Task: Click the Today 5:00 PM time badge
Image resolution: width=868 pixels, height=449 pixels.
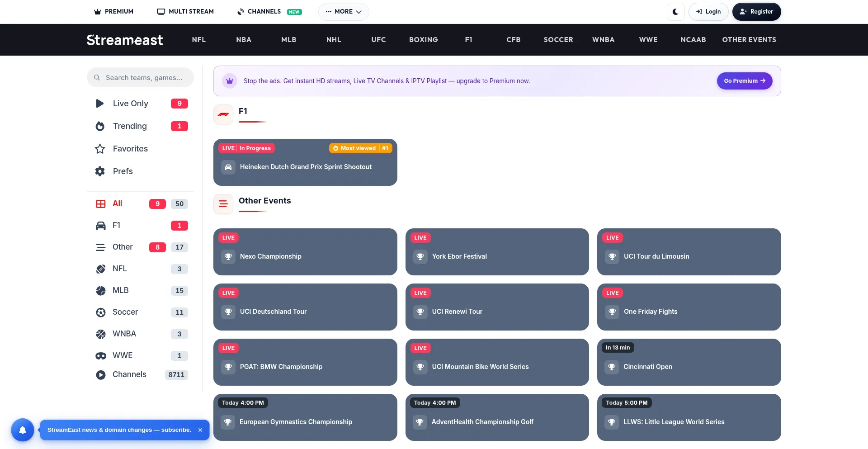Action: pos(627,403)
